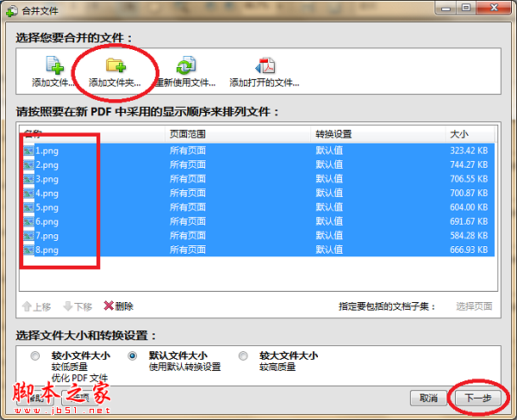
Task: Click the 666.93 KB size cell
Action: point(469,250)
